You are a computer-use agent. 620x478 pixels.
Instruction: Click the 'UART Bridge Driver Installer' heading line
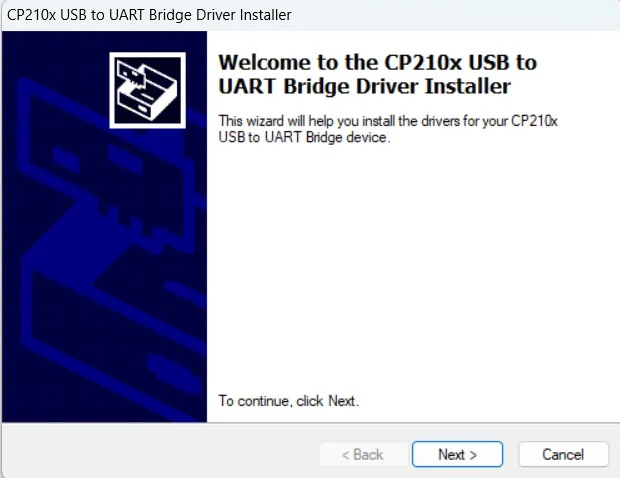[x=364, y=86]
